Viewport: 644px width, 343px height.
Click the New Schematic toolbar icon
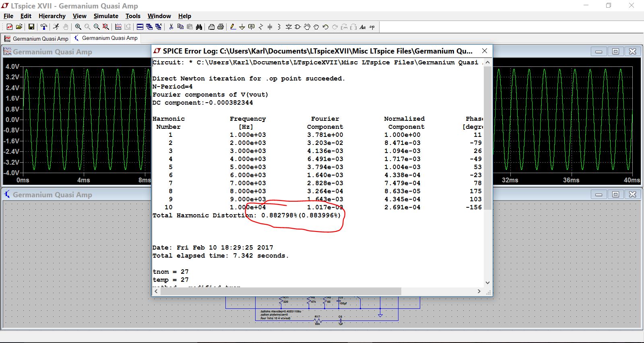pos(10,27)
